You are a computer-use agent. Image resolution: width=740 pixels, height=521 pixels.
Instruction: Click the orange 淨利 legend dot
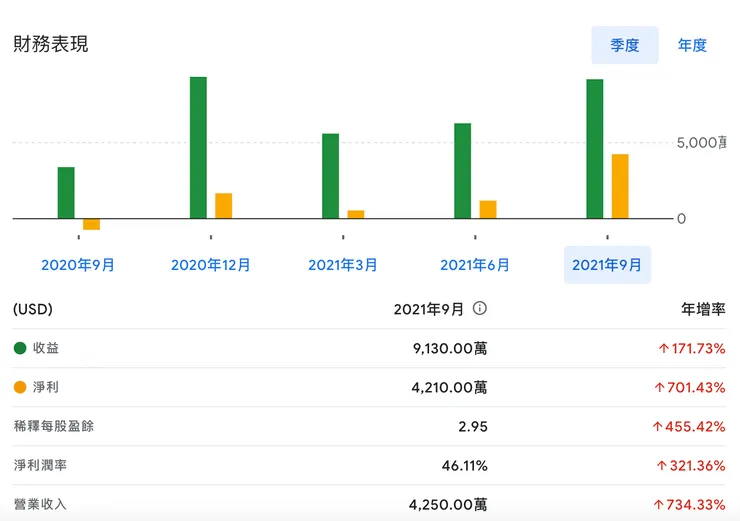(20, 387)
